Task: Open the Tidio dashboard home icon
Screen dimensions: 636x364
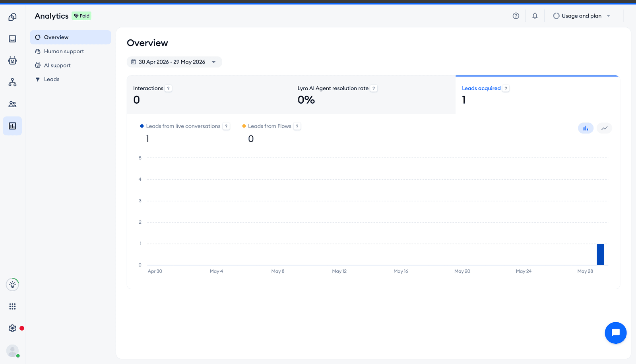Action: (x=12, y=17)
